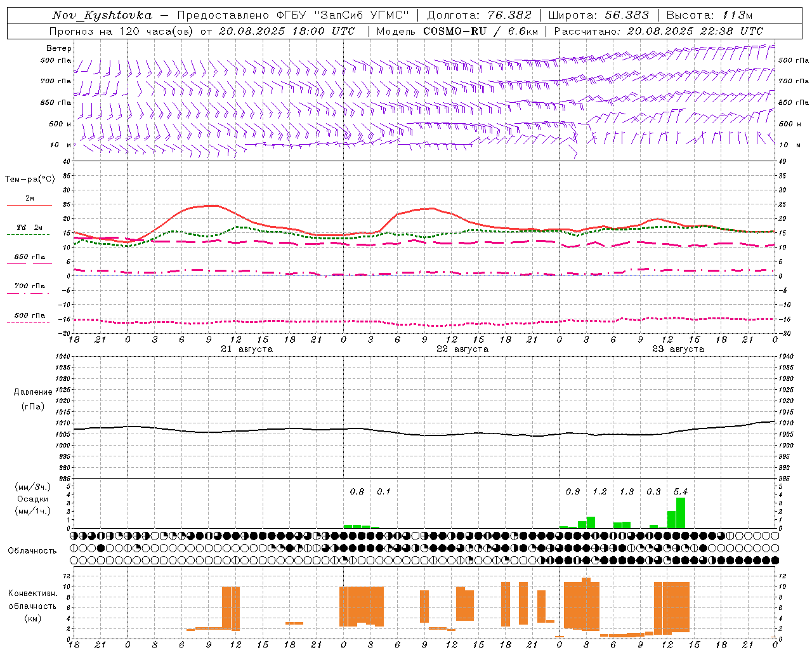Click the 850 гПа legend in temperature panel

(30, 257)
